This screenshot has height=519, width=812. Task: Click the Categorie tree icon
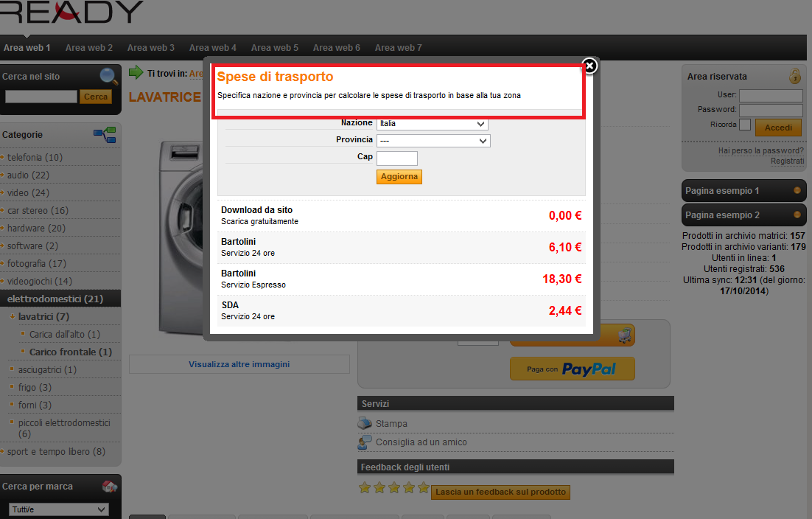click(x=105, y=135)
